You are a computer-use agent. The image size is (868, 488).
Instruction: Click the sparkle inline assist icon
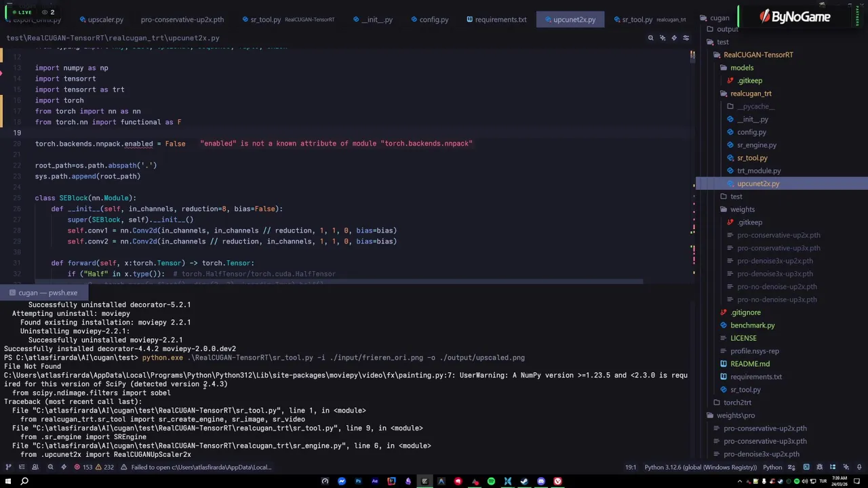coord(662,38)
